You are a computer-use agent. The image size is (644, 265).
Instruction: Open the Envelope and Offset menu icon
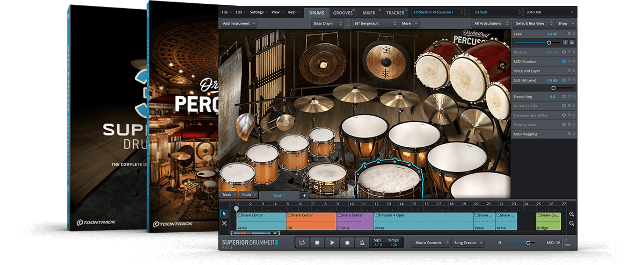point(569,115)
